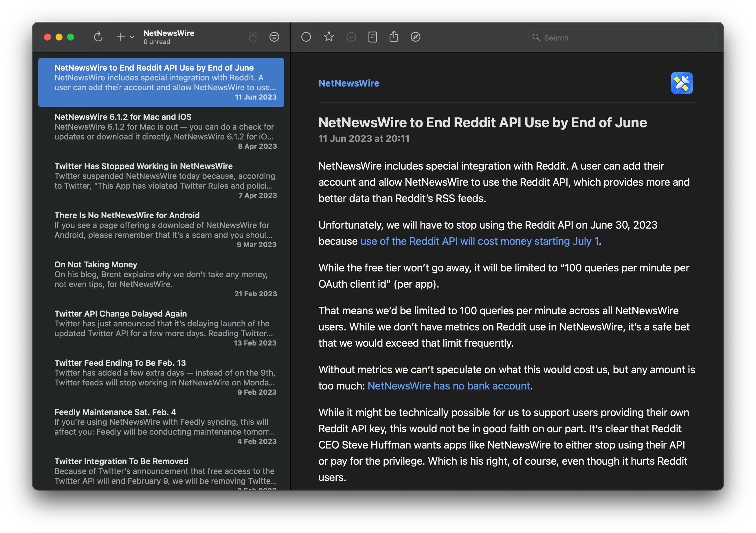Screen dimensions: 756x533
Task: Open the article list filter icon
Action: coord(274,37)
